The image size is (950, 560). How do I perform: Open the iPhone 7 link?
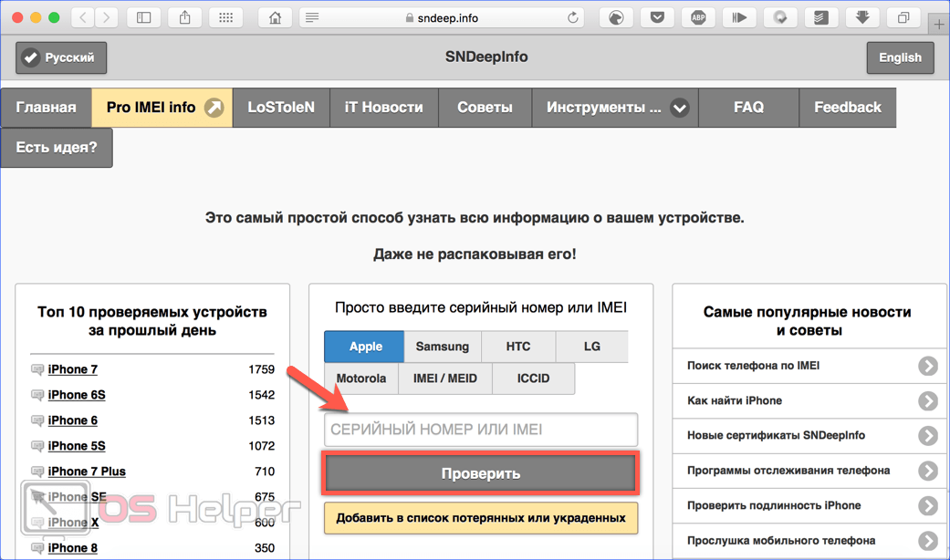73,369
